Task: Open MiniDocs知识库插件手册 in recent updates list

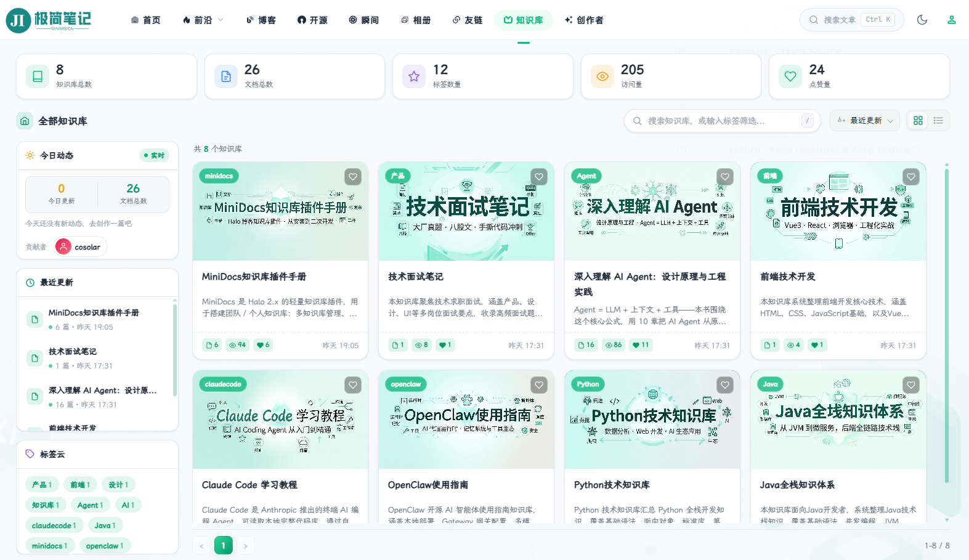Action: tap(96, 319)
